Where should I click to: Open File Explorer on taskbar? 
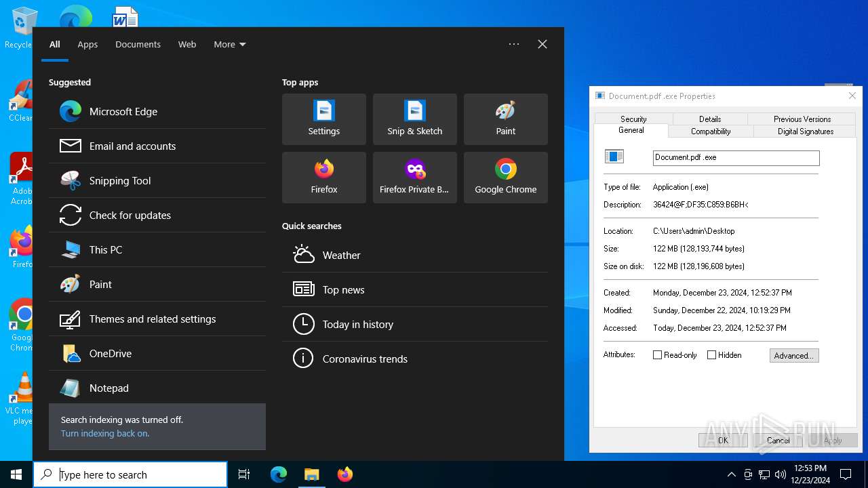311,474
